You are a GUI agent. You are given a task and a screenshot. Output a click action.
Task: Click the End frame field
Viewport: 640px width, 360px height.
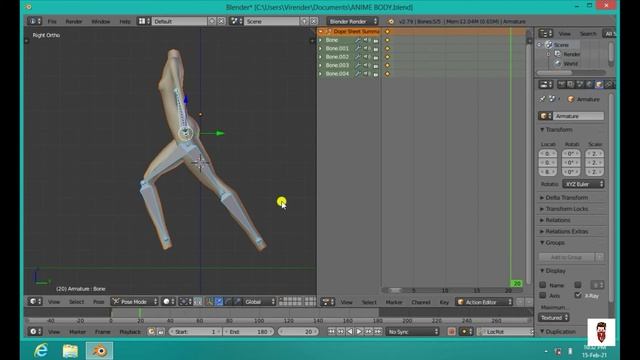click(x=249, y=331)
